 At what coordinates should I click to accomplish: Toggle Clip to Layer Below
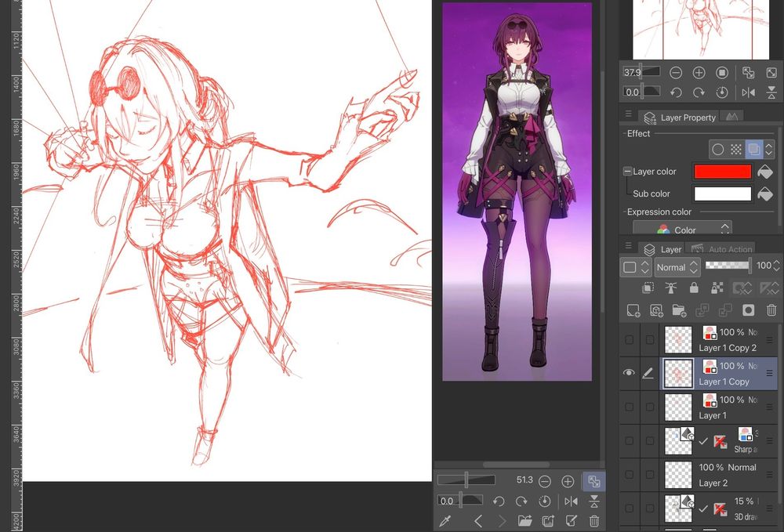tap(648, 288)
